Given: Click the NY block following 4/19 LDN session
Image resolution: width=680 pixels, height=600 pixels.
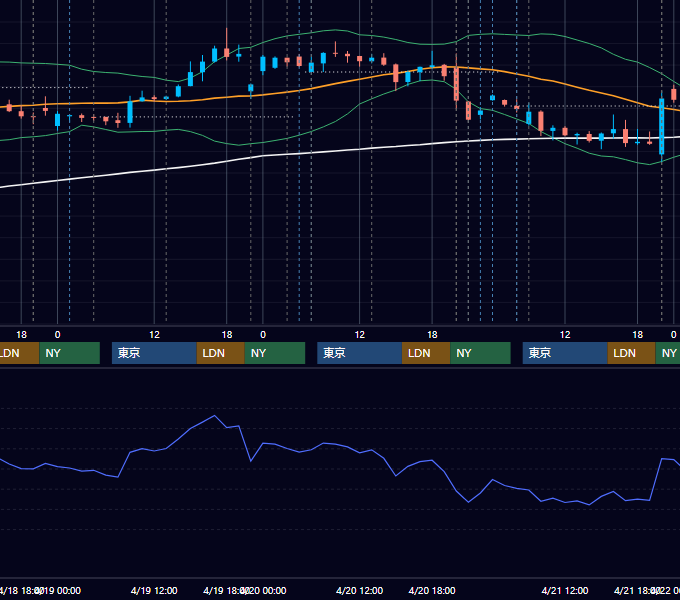Looking at the screenshot, I should coord(275,353).
